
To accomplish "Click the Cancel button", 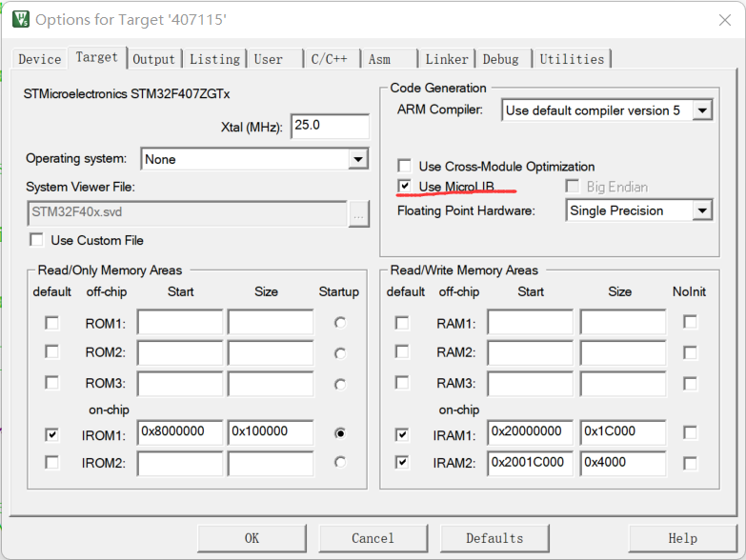I will tap(373, 538).
